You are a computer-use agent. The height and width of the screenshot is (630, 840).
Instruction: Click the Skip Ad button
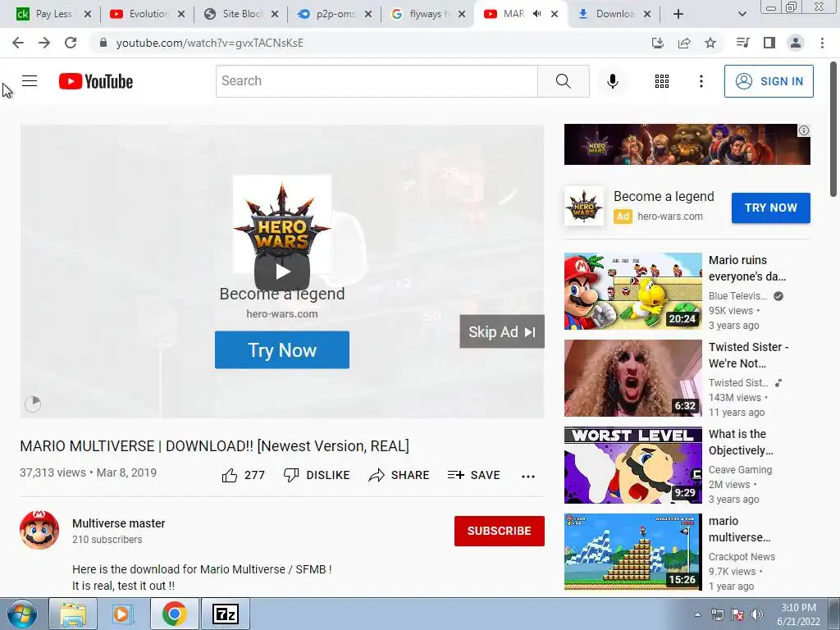502,331
